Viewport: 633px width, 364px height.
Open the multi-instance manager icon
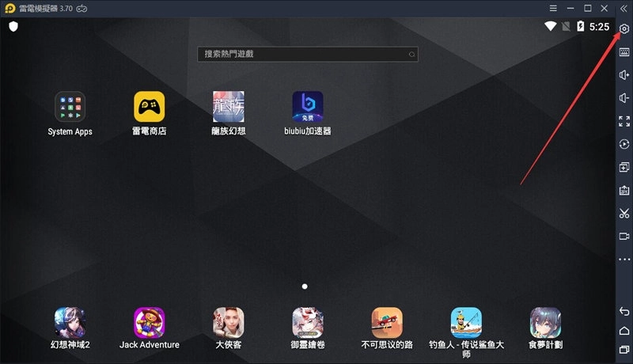coord(624,168)
